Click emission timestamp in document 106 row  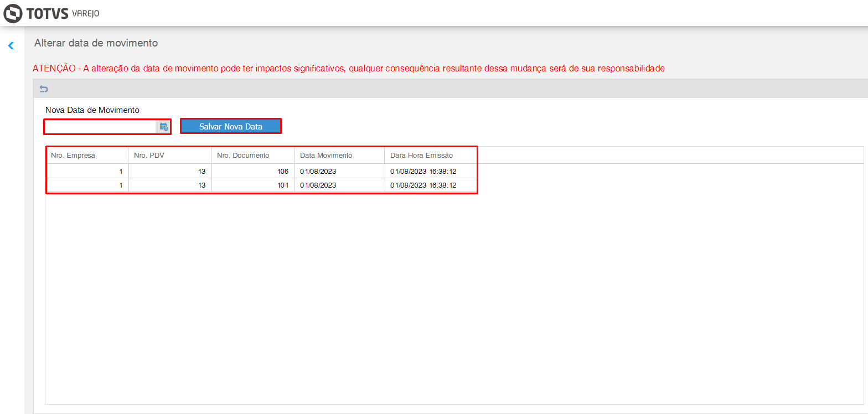430,171
